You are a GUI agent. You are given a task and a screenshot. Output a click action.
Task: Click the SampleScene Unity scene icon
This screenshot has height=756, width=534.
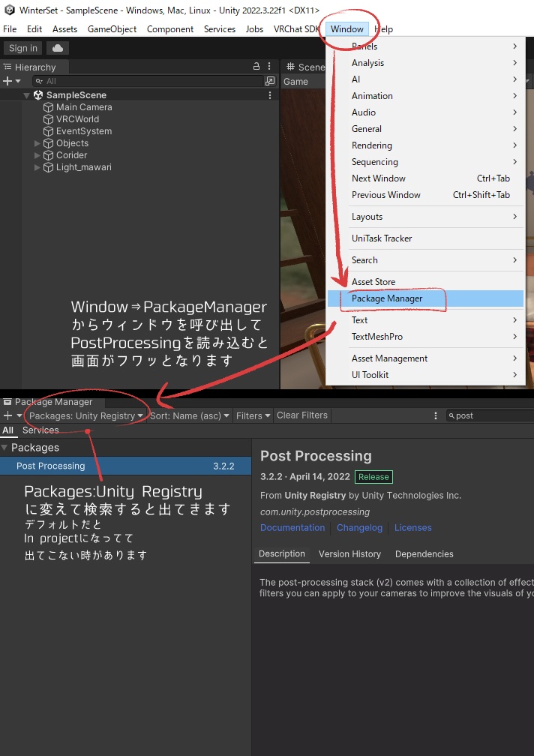click(x=38, y=95)
